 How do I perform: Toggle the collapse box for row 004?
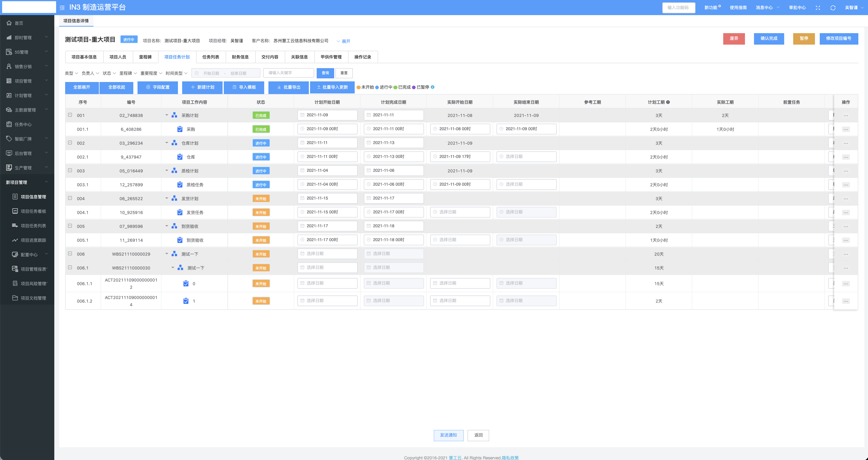click(70, 198)
